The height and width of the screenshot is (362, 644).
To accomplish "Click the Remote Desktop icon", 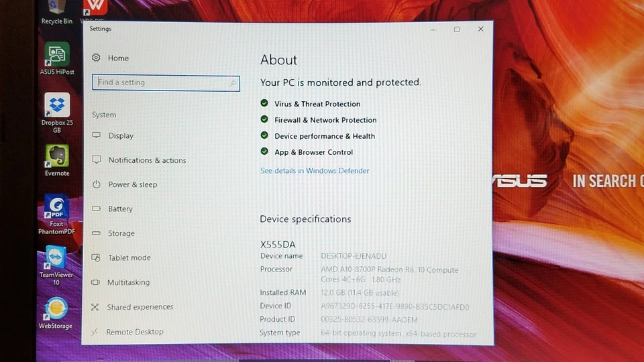I will pos(95,332).
